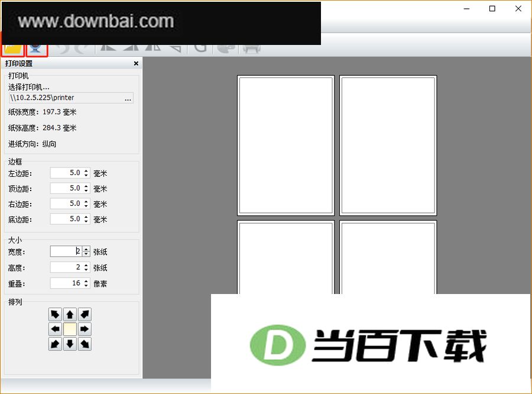Image resolution: width=532 pixels, height=394 pixels.
Task: Click the 进纸方向: 纵向 text
Action: click(x=33, y=144)
